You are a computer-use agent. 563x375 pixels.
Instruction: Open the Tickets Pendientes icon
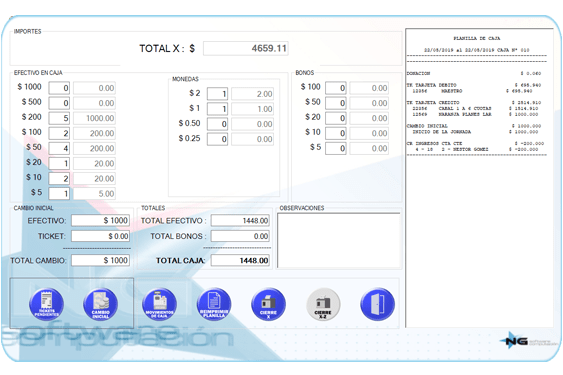tap(46, 304)
